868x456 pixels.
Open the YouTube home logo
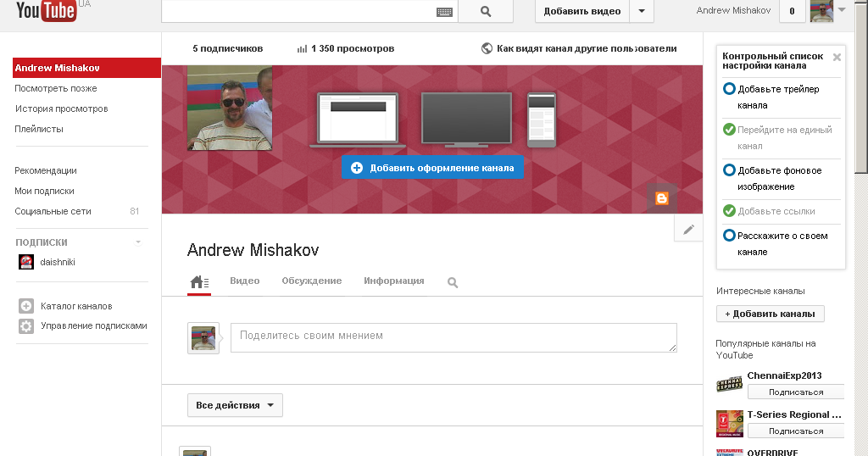pos(46,10)
